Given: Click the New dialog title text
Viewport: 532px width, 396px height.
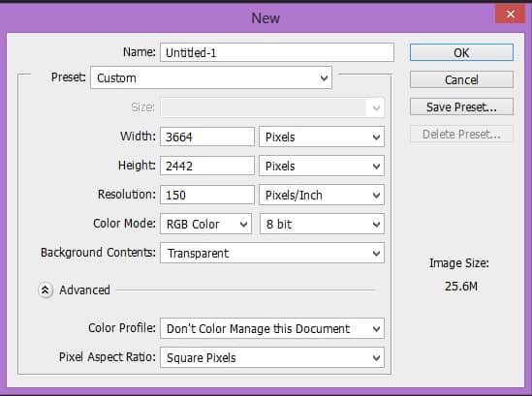Looking at the screenshot, I should point(266,18).
